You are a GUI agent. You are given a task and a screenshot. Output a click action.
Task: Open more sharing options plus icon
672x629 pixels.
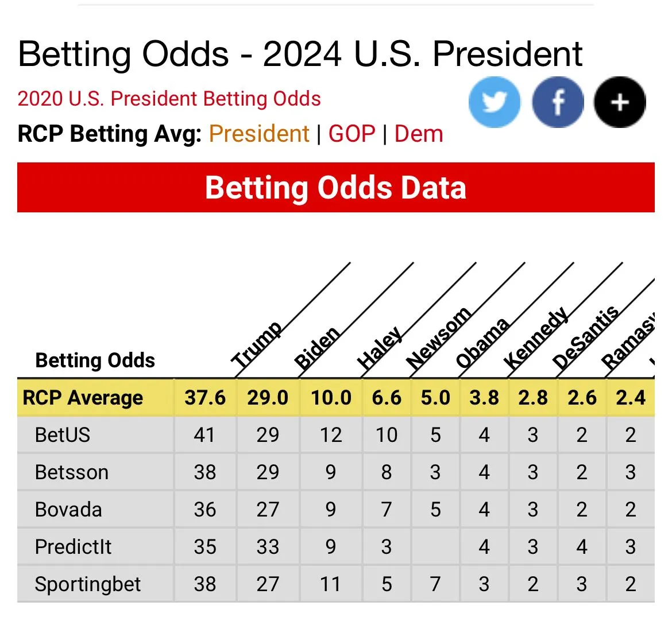pos(620,102)
